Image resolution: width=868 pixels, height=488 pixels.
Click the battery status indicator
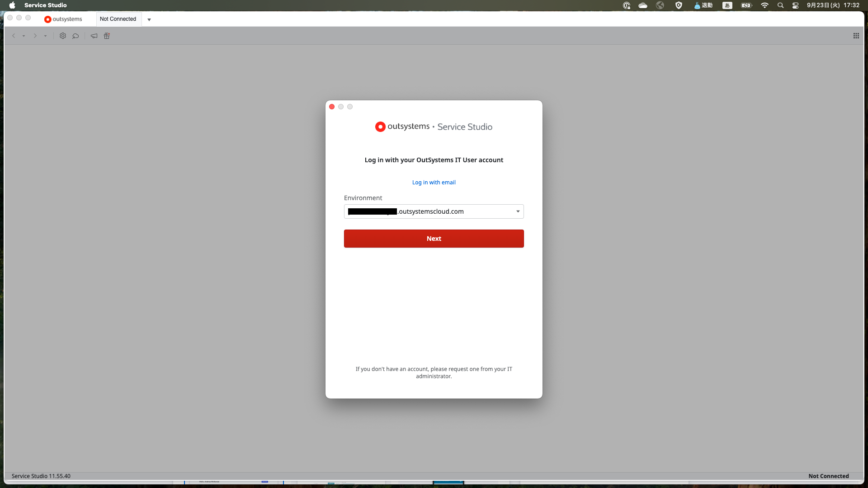(746, 5)
